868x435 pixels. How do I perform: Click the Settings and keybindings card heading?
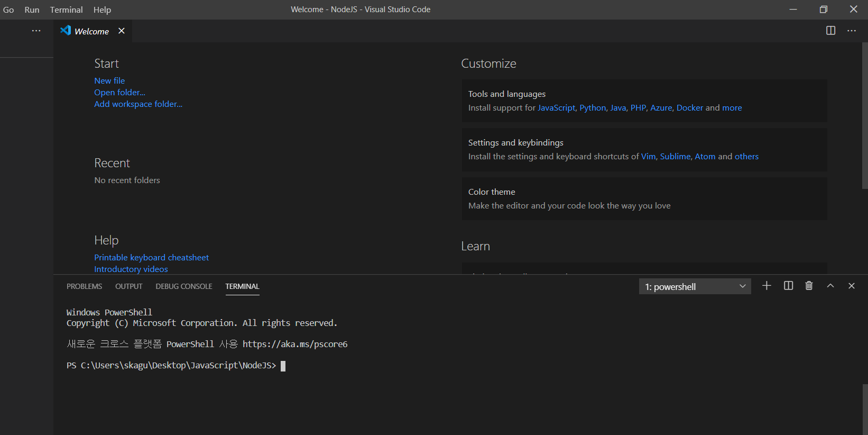click(x=515, y=142)
